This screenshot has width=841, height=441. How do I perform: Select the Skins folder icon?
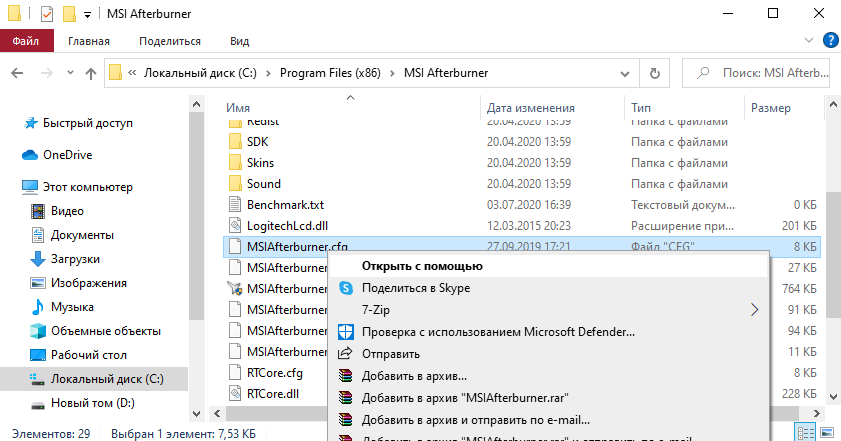(235, 163)
